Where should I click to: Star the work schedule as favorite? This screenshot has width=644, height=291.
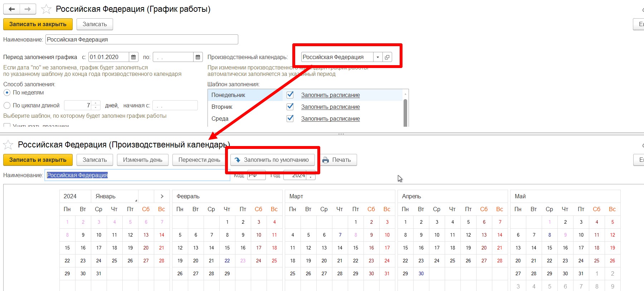[46, 9]
